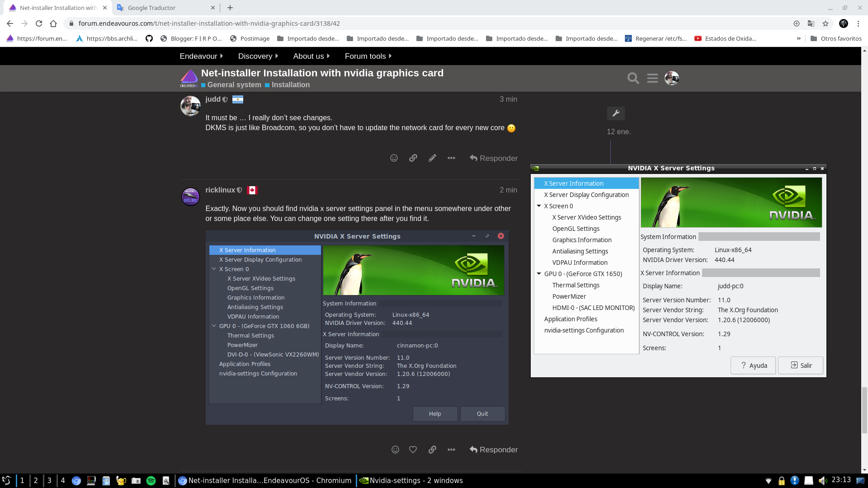The image size is (868, 488).
Task: Expand the About us navigation menu
Action: (311, 56)
